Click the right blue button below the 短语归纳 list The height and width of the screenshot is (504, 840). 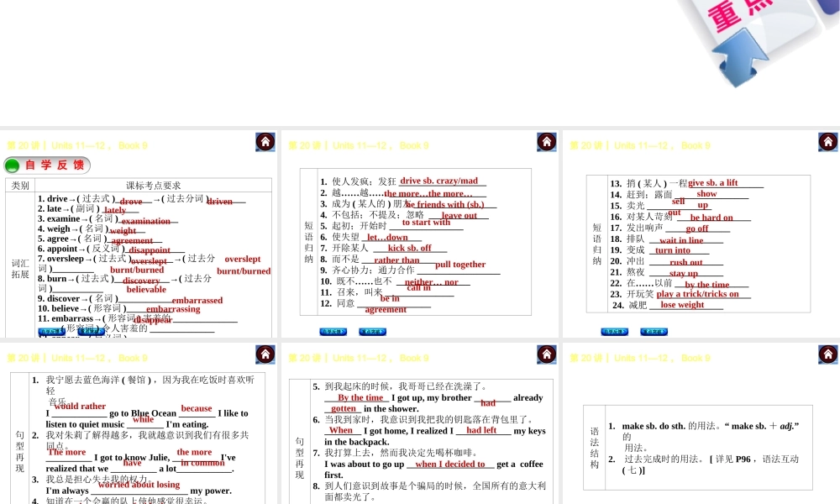[372, 332]
